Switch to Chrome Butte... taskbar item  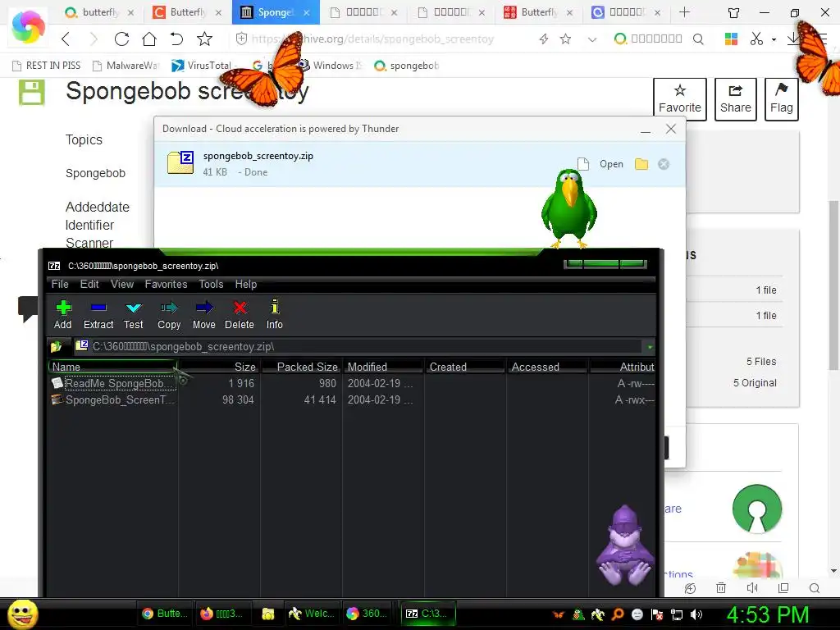[x=164, y=614]
